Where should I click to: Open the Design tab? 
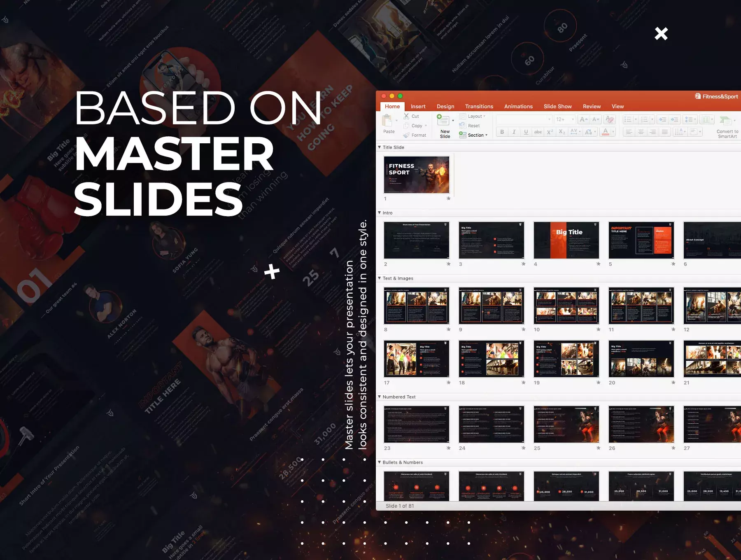445,106
